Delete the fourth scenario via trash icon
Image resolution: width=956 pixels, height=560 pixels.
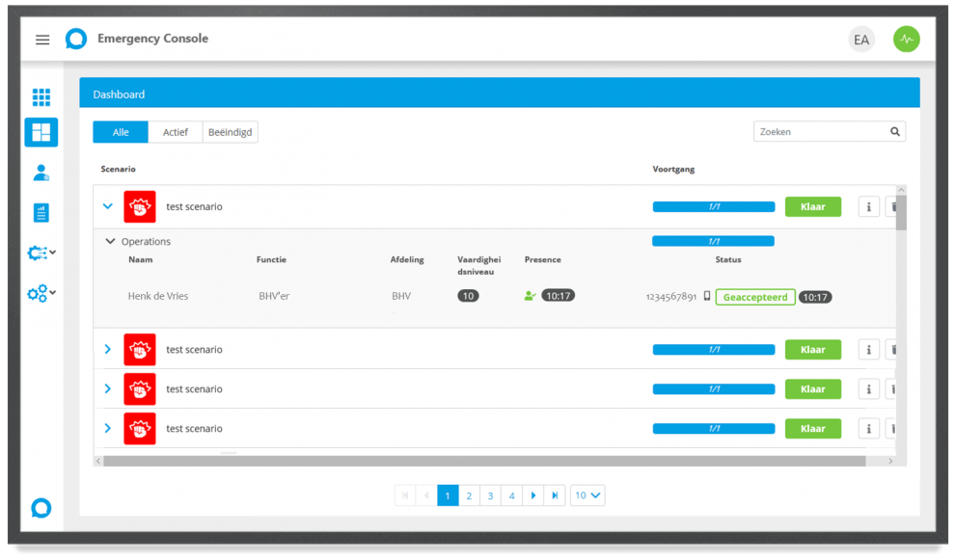(x=892, y=428)
